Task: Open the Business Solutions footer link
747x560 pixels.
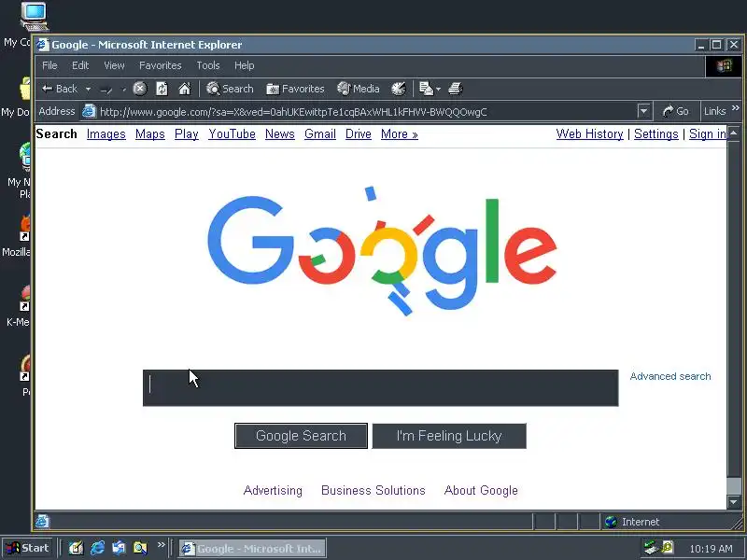Action: tap(373, 491)
